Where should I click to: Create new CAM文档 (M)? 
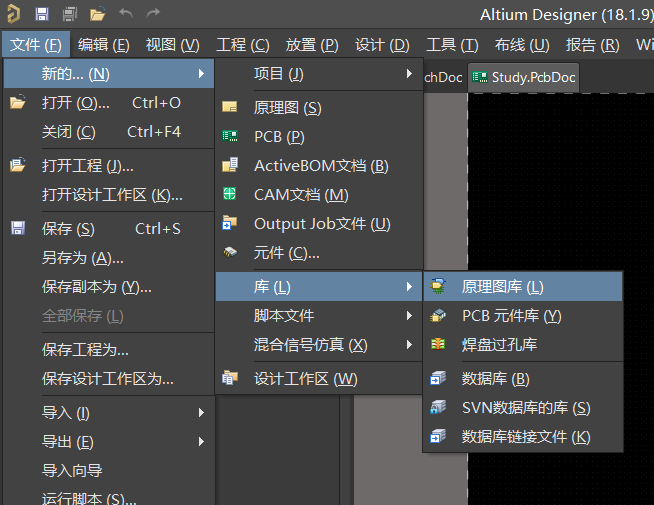tap(301, 195)
